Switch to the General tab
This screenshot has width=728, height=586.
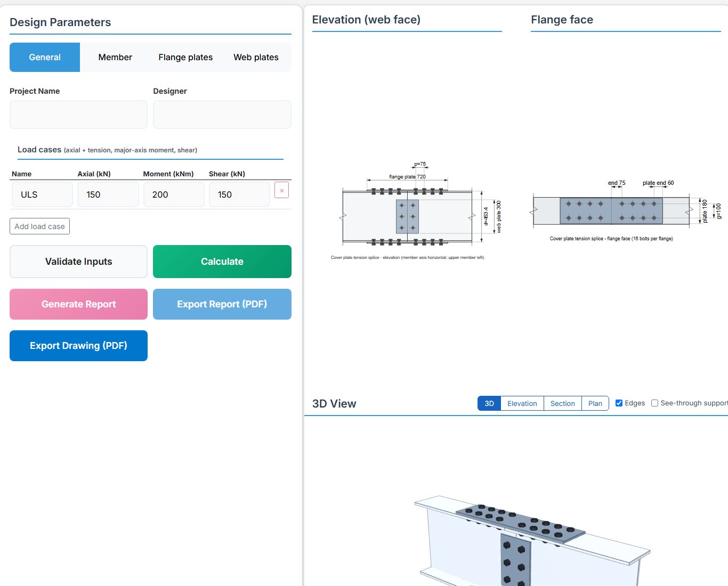pyautogui.click(x=45, y=57)
